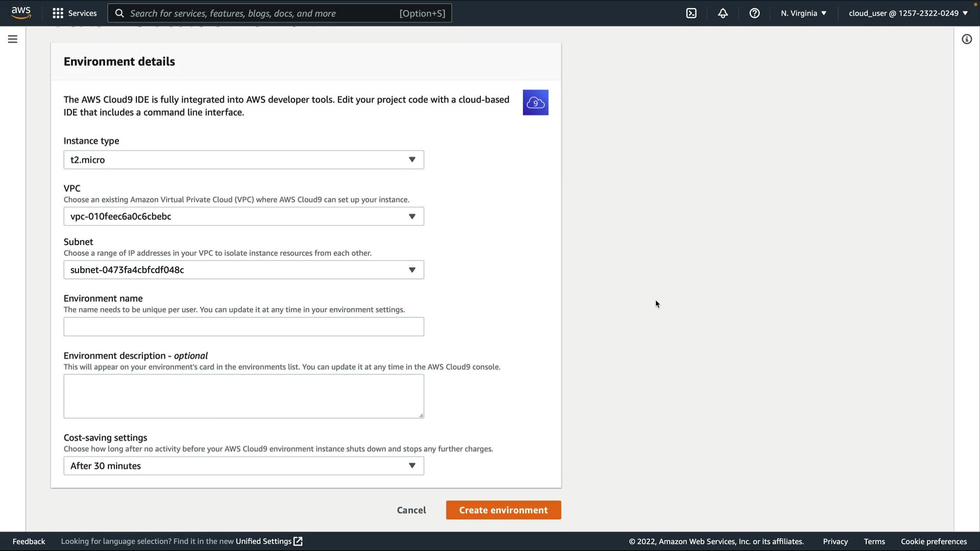
Task: Open the cloud_user account menu
Action: tap(908, 13)
